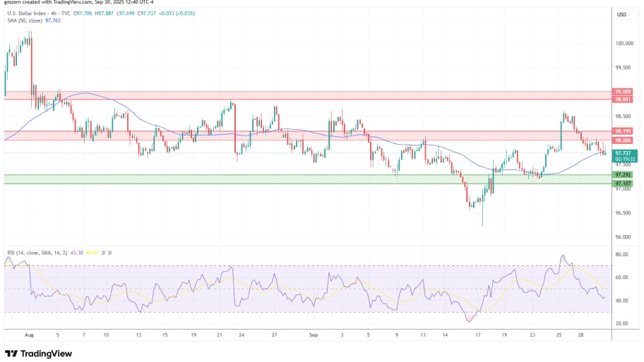Select the 98.006 price label
The image size is (644, 362).
pyautogui.click(x=623, y=140)
